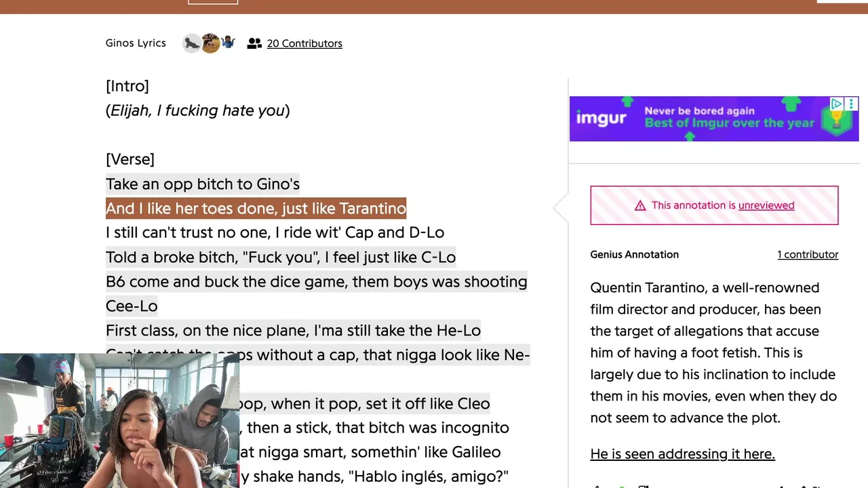Open 'He is seen addressing it here' link
The height and width of the screenshot is (488, 868).
click(x=682, y=454)
